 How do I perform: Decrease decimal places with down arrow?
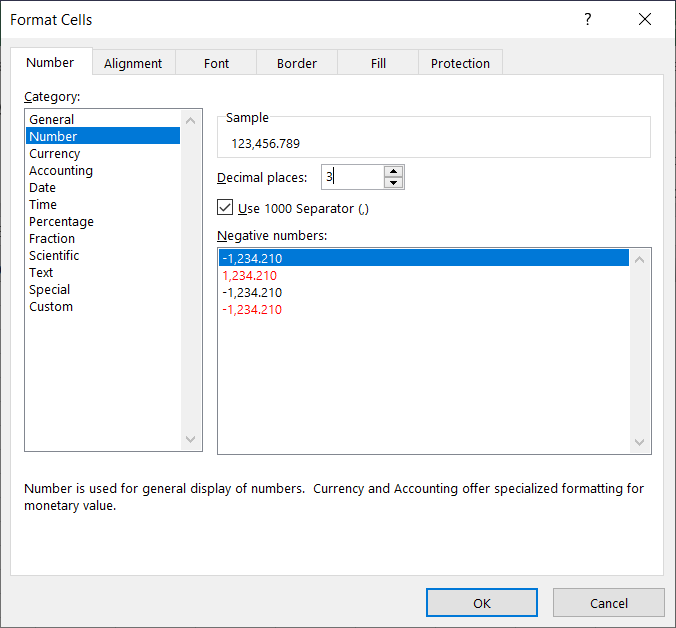(x=393, y=183)
